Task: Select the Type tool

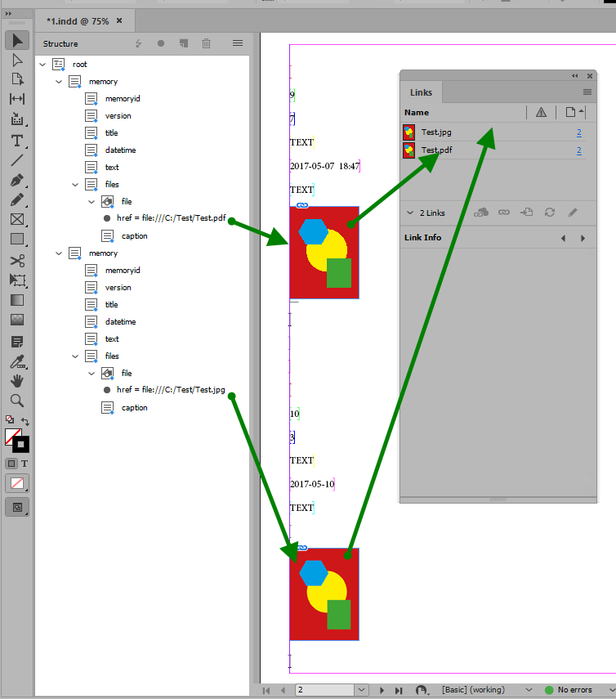Action: click(x=17, y=141)
